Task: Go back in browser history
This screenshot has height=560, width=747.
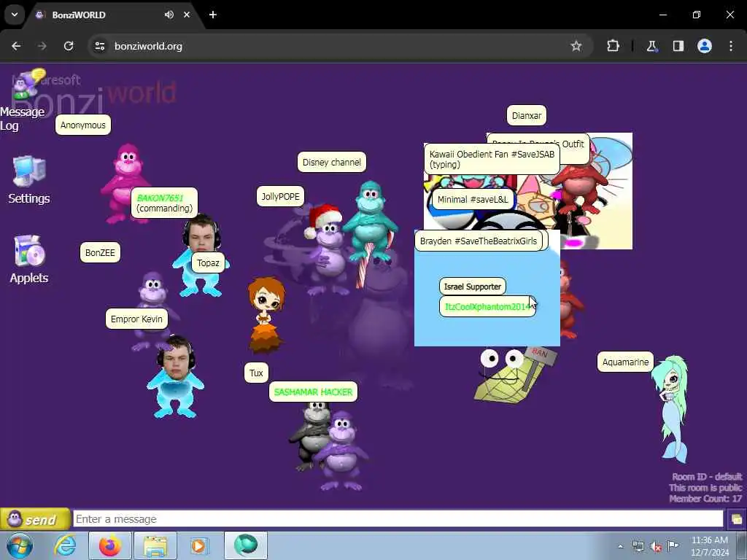Action: point(16,46)
